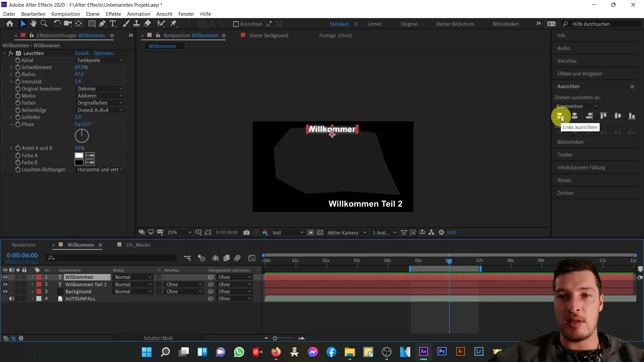
Task: Select the Rotation tool
Action: point(57,24)
